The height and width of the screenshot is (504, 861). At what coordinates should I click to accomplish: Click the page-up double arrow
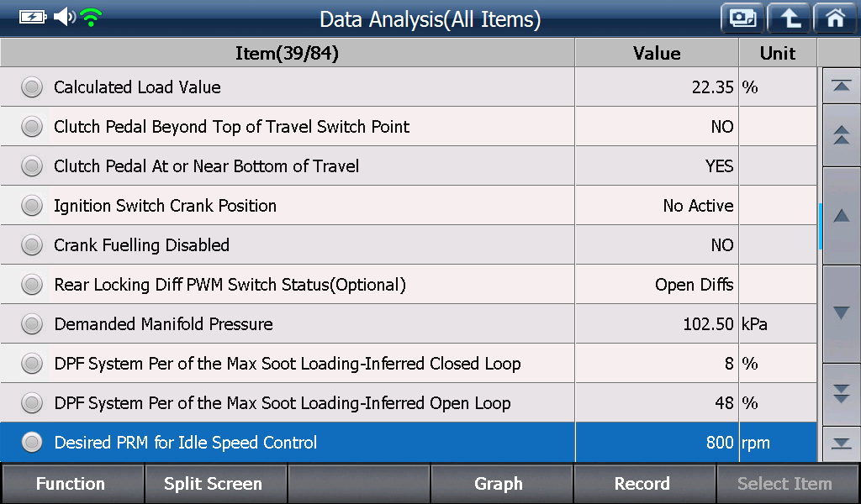pos(841,135)
